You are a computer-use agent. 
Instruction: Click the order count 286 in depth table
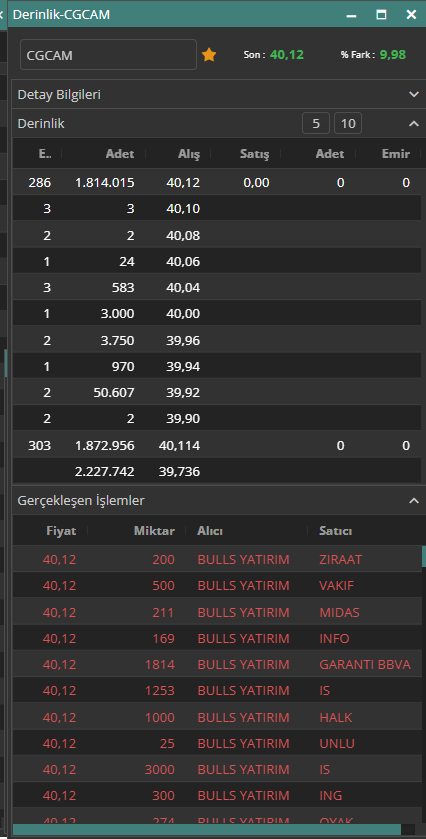(40, 182)
